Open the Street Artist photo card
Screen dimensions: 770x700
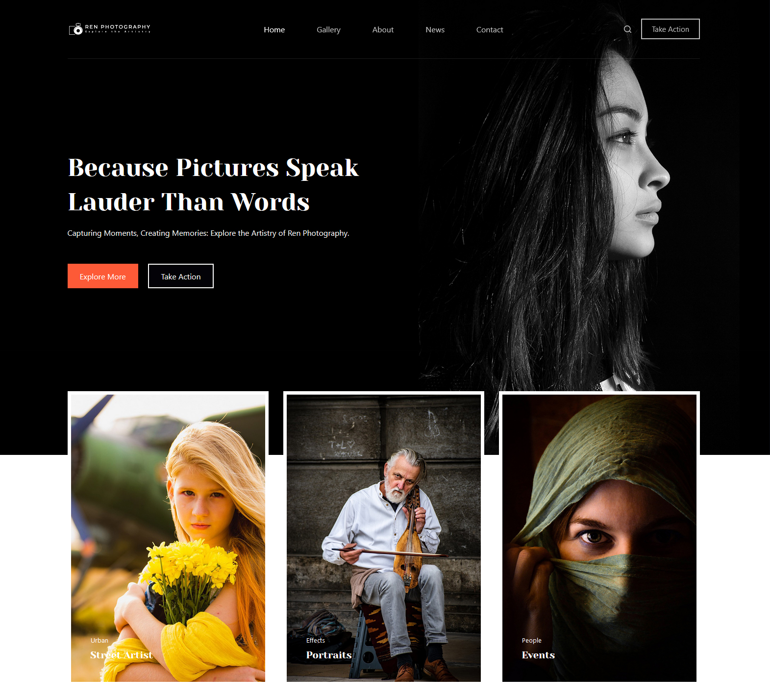point(168,538)
